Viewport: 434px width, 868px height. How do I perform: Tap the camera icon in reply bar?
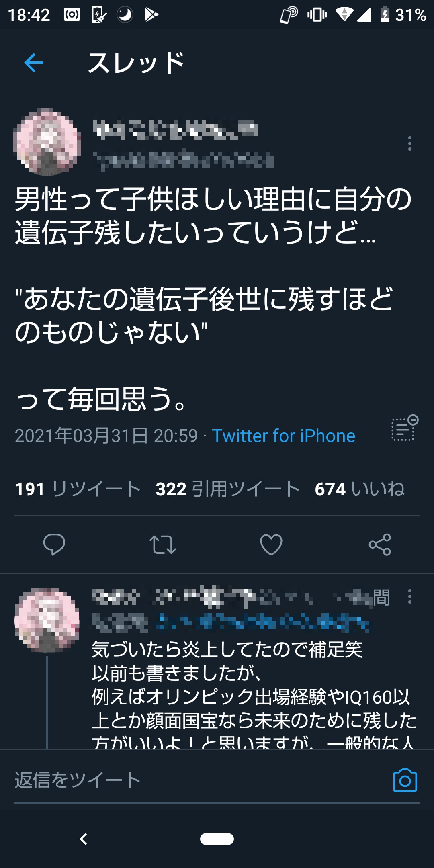(x=405, y=780)
